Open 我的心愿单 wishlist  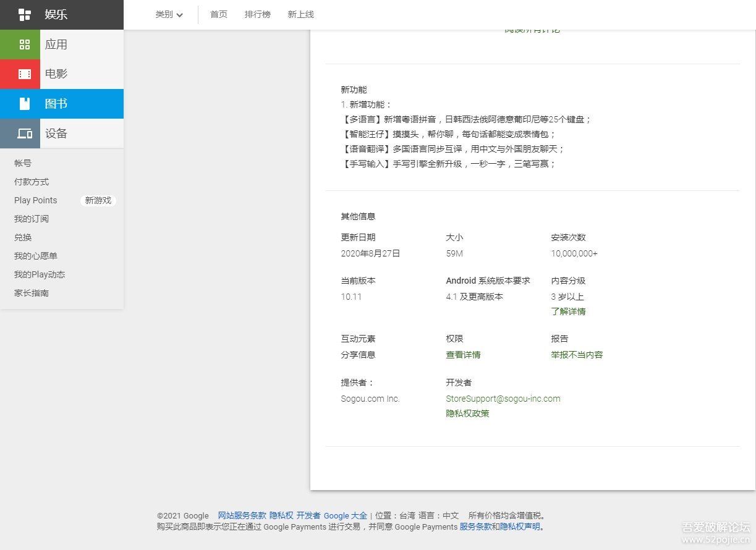[36, 256]
